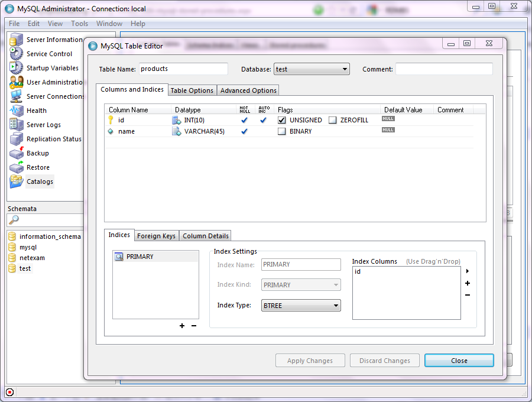532x402 pixels.
Task: Switch to Foreign Keys tab
Action: coord(156,236)
